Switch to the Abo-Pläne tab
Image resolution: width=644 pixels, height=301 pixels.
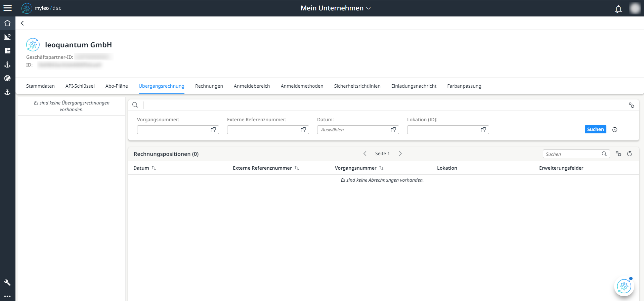(117, 86)
